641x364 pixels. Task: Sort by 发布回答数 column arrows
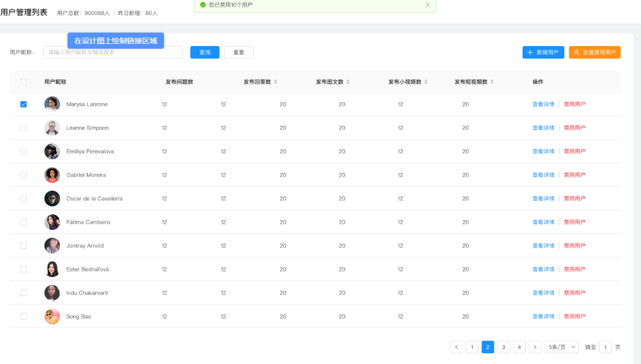point(275,82)
